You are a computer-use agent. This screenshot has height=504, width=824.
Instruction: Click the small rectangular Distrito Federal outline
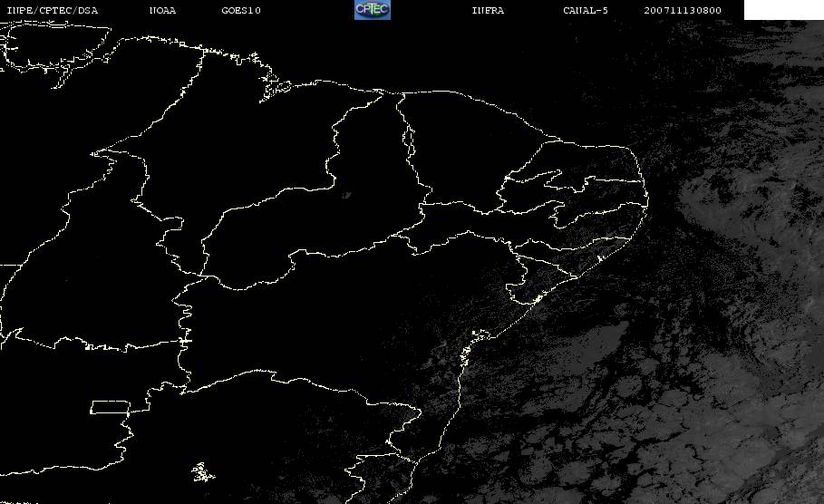[x=109, y=406]
